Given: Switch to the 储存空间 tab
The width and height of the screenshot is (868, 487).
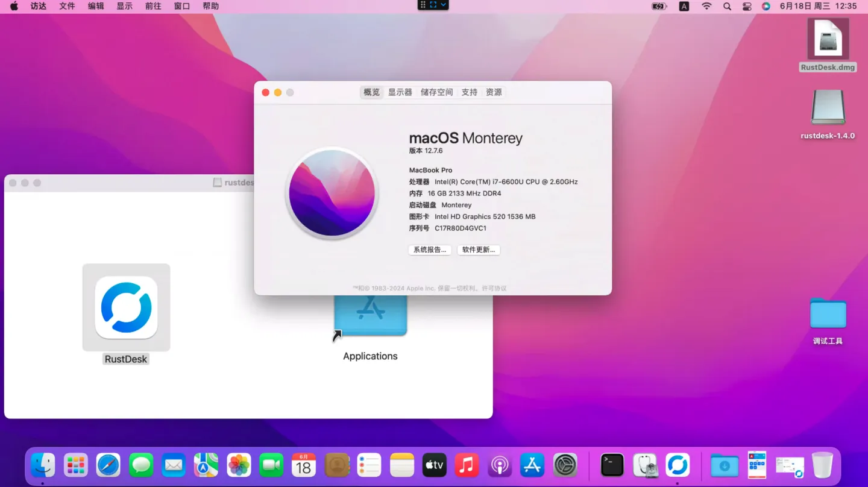Looking at the screenshot, I should pyautogui.click(x=436, y=92).
